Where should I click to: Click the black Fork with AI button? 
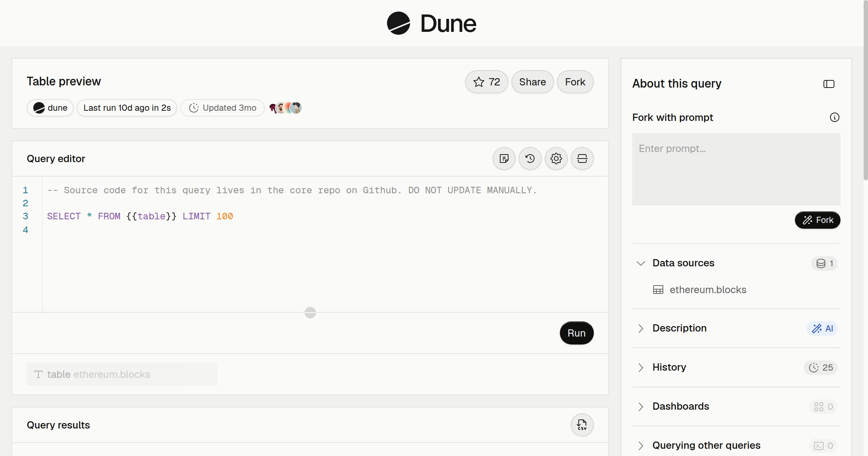(818, 220)
